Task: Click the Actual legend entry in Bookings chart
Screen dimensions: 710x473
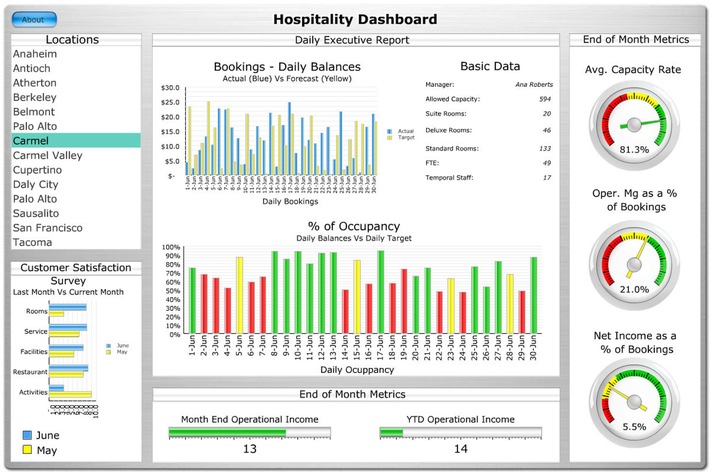Action: 401,131
